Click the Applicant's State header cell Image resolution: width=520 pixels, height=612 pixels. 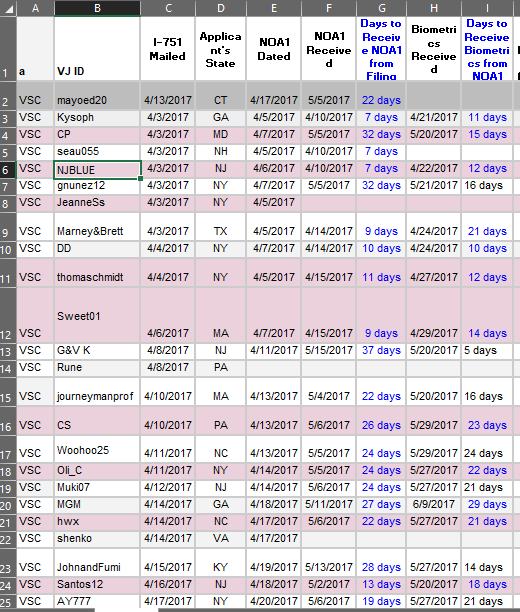[221, 49]
